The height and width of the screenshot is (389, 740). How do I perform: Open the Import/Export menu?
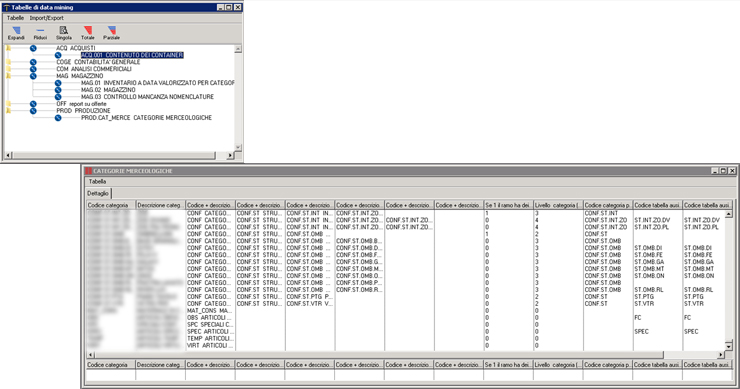tap(46, 18)
